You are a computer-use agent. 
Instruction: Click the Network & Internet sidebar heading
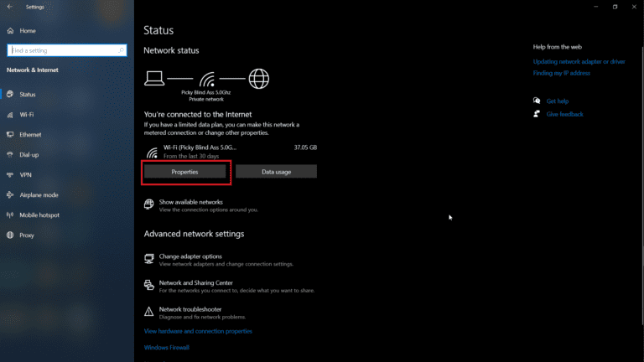click(x=33, y=70)
